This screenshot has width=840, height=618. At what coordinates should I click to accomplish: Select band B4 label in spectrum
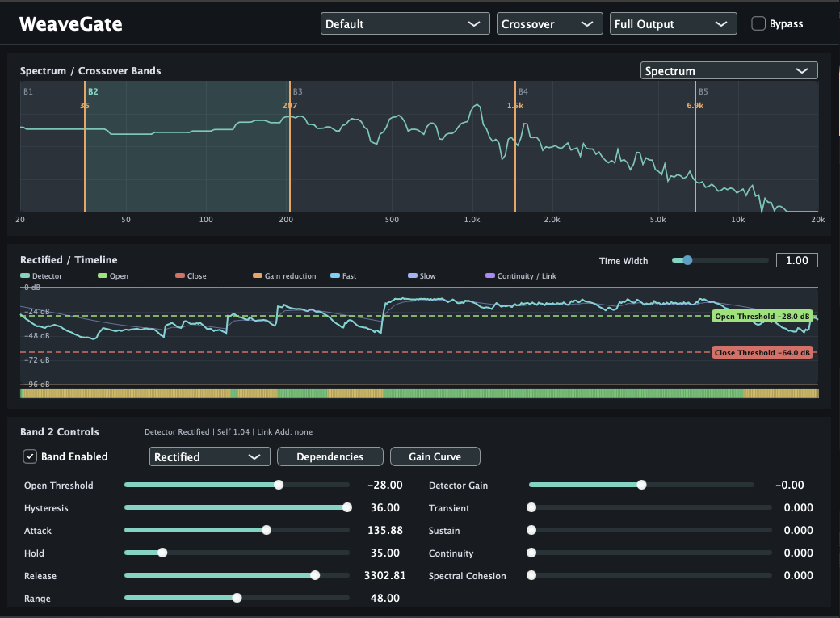523,91
